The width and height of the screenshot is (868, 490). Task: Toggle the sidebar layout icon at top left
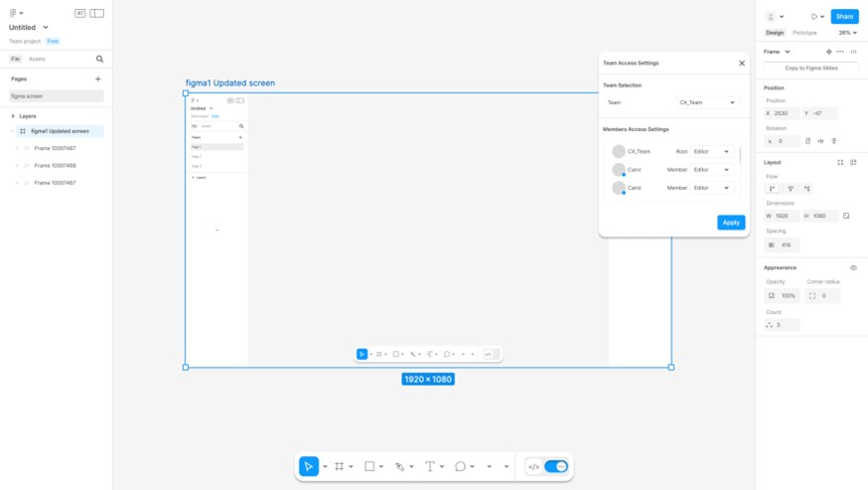tap(97, 13)
